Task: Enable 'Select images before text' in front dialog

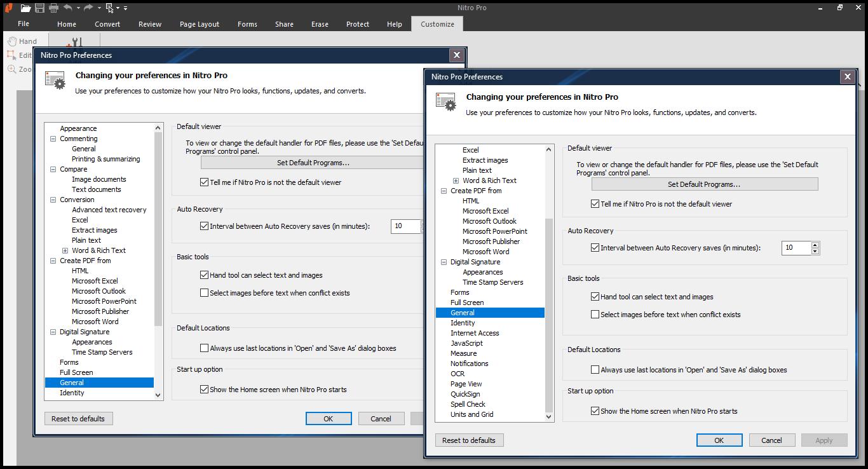Action: [x=595, y=315]
